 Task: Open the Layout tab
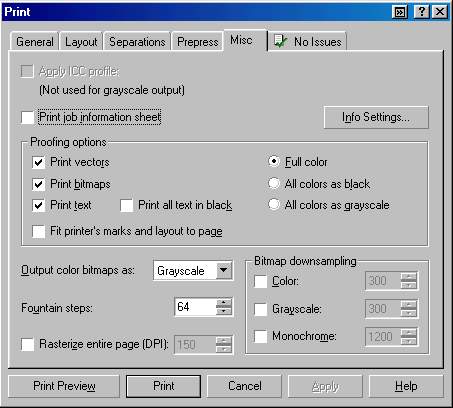[x=81, y=42]
